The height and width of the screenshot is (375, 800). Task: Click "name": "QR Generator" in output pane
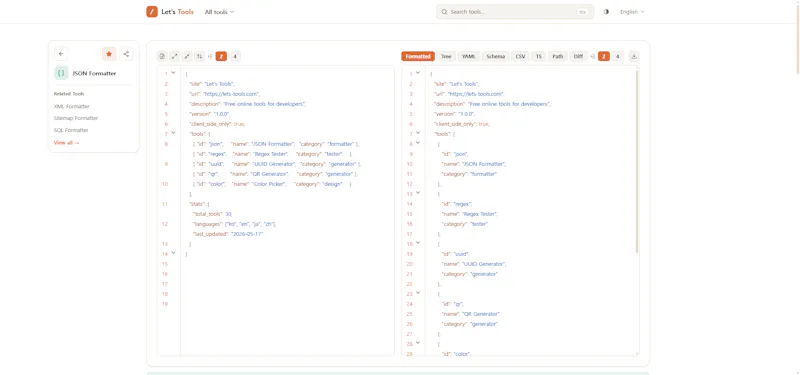[471, 314]
